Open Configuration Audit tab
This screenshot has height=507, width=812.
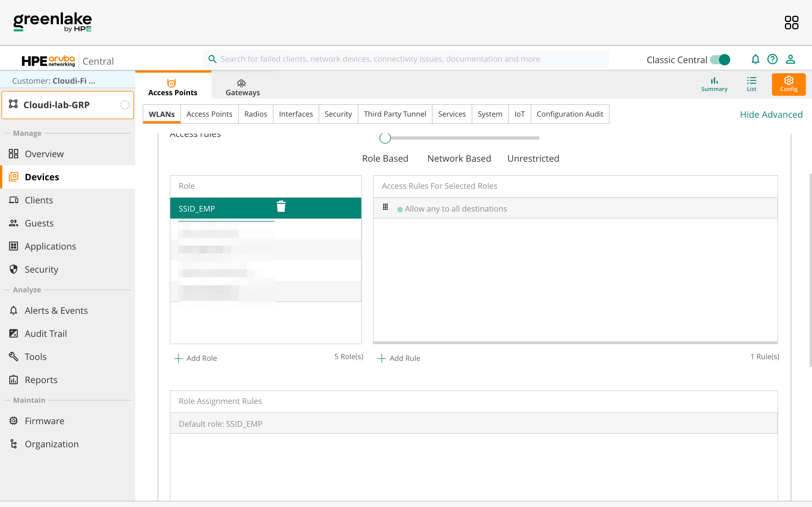[570, 114]
